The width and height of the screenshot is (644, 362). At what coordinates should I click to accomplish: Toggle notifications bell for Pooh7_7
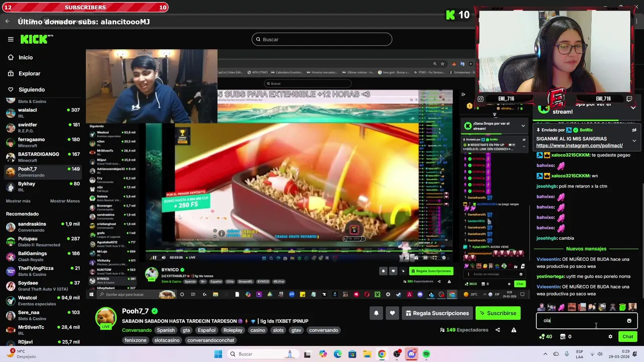pos(376,313)
